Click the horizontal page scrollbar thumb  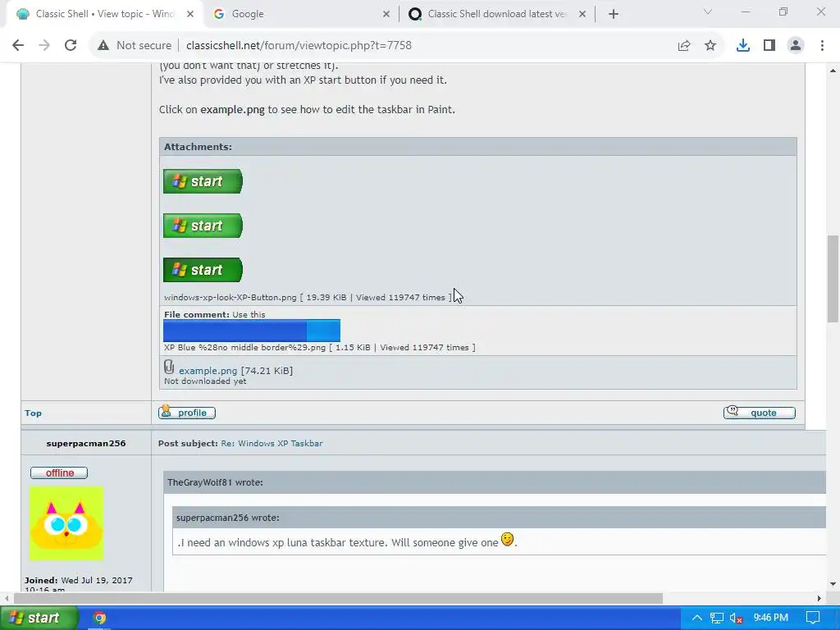339,598
